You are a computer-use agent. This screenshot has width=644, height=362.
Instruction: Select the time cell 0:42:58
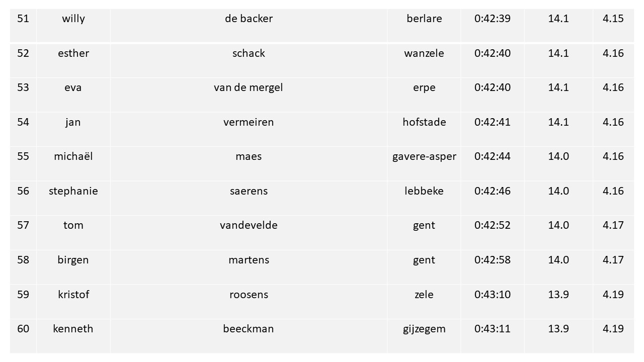(x=493, y=267)
